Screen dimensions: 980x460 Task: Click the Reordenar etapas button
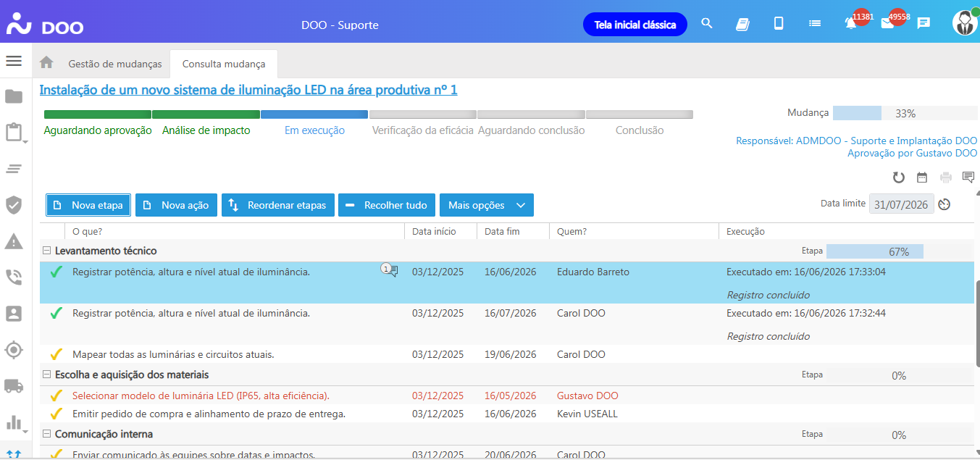(278, 205)
